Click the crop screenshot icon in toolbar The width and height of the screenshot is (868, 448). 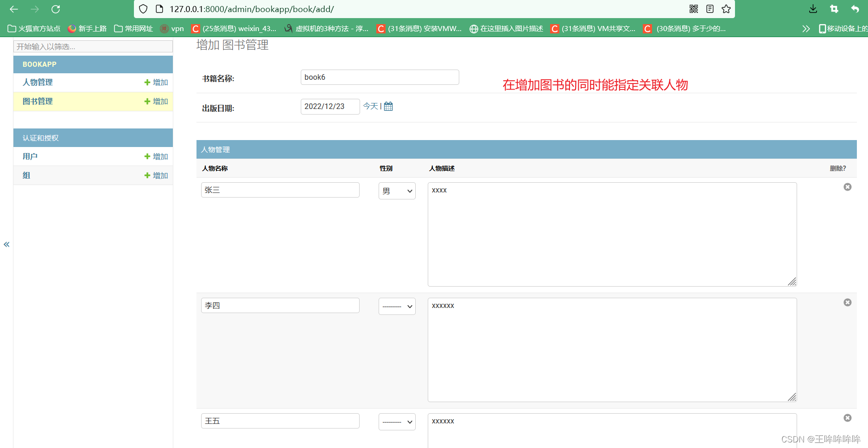pyautogui.click(x=834, y=9)
